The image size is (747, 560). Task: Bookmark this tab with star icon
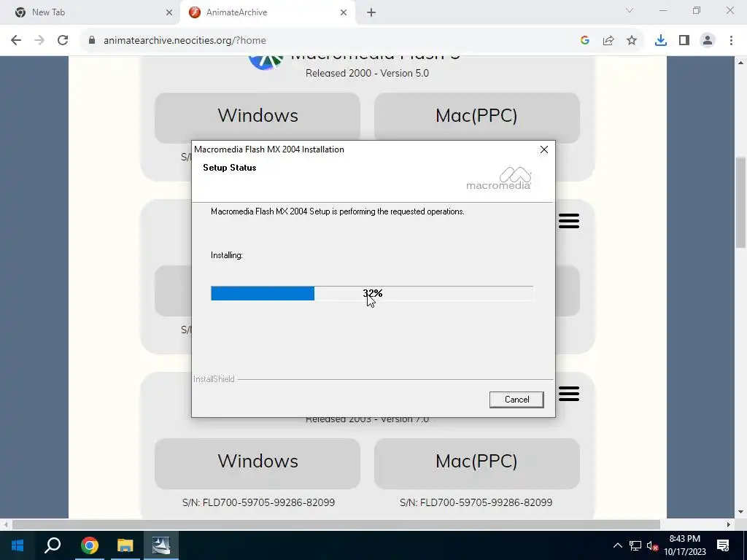click(632, 41)
